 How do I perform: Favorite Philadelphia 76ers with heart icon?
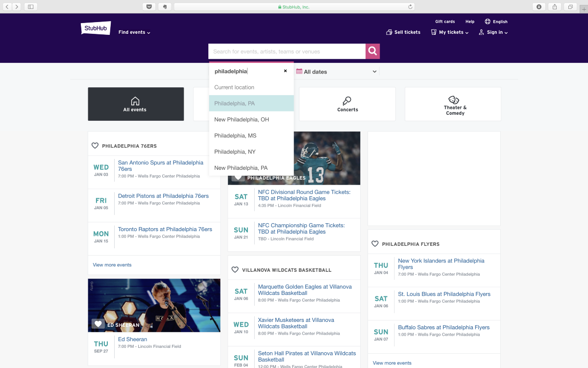95,146
